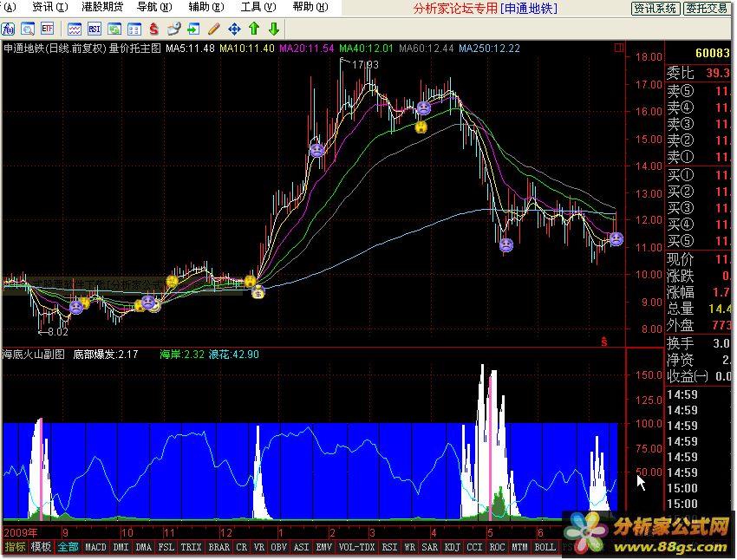The image size is (737, 560).
Task: Click the clock and notes toolbar icon
Action: (x=174, y=29)
